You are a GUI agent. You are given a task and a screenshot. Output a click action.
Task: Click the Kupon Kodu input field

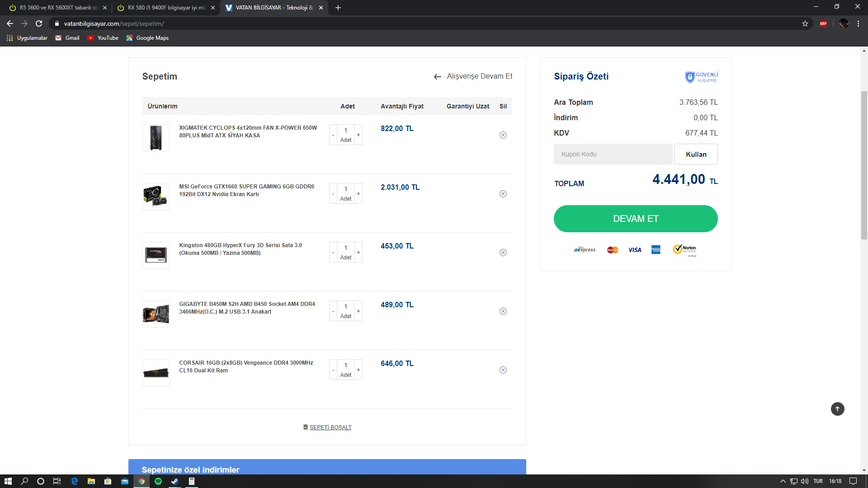coord(613,154)
